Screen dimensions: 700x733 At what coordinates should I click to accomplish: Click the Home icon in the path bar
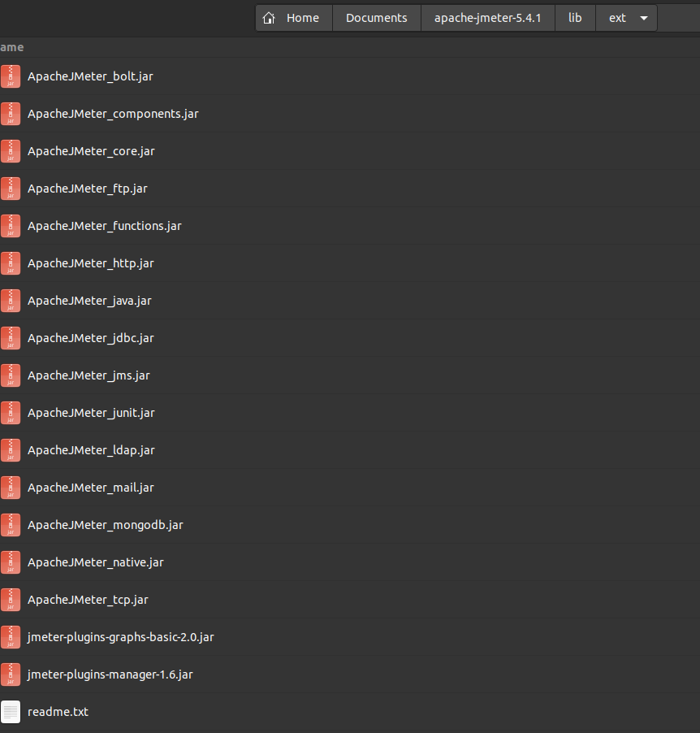pos(269,17)
